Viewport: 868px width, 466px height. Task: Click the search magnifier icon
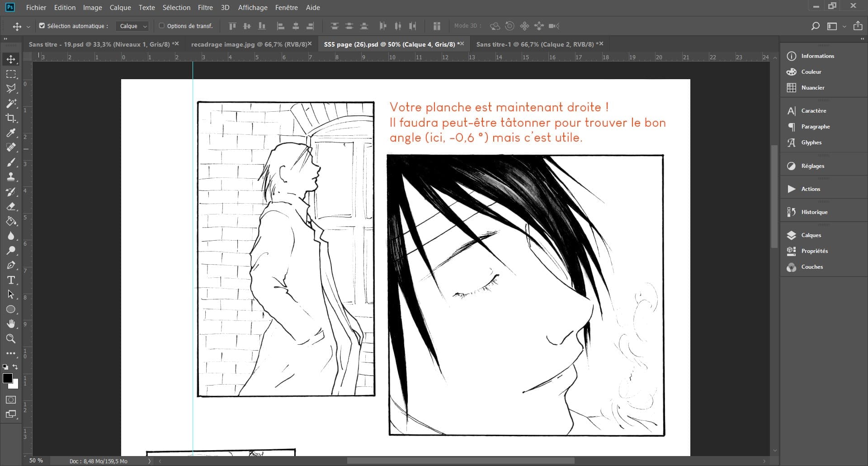pyautogui.click(x=815, y=26)
